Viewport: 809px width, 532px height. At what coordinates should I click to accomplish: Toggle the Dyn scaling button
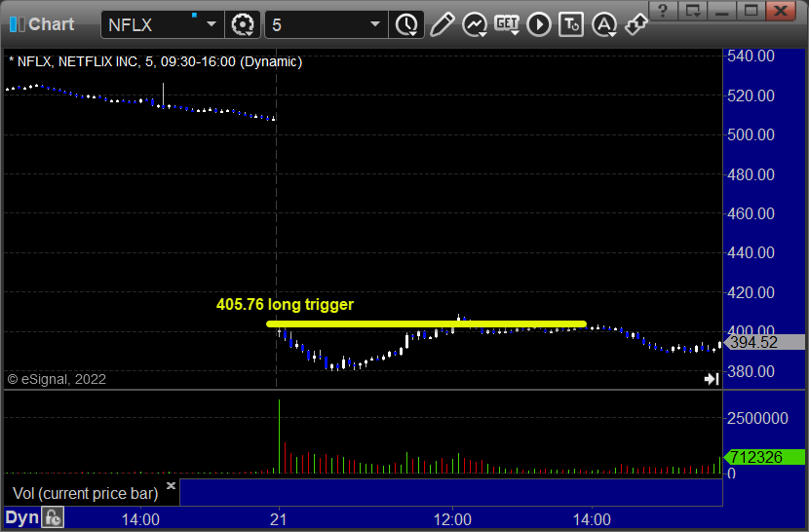point(22,517)
